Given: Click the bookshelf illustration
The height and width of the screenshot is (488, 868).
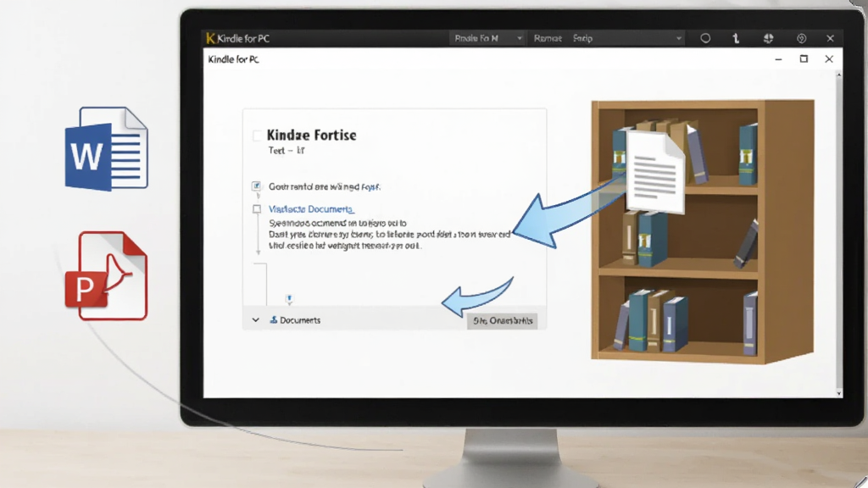Looking at the screenshot, I should [703, 231].
